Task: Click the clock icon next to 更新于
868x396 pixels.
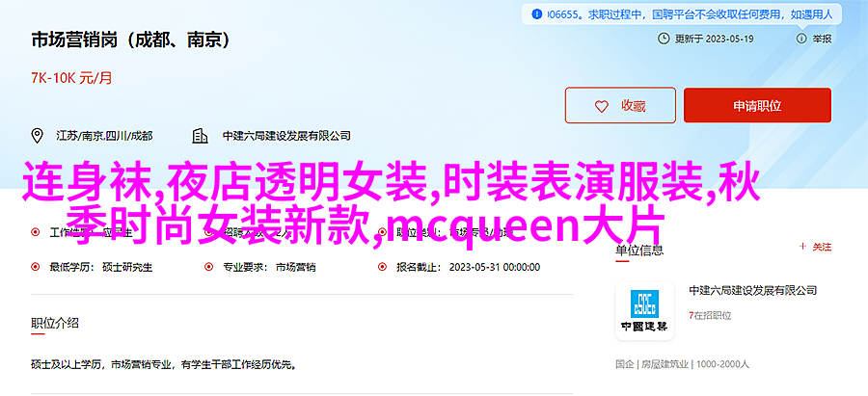Action: pyautogui.click(x=664, y=39)
